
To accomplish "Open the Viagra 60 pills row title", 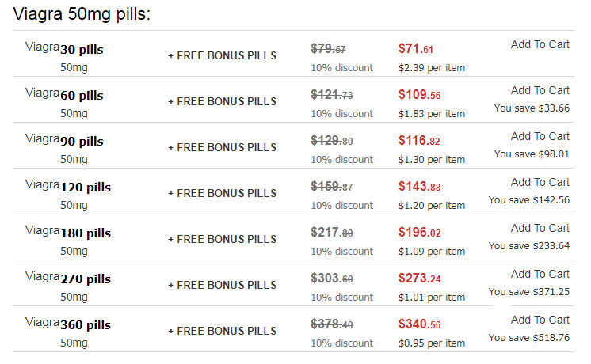I will (x=68, y=95).
